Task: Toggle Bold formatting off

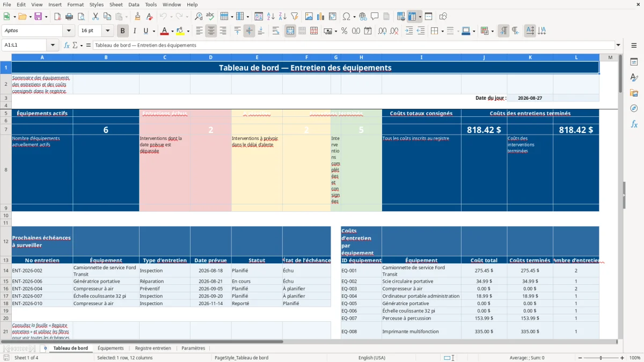Action: [x=122, y=31]
